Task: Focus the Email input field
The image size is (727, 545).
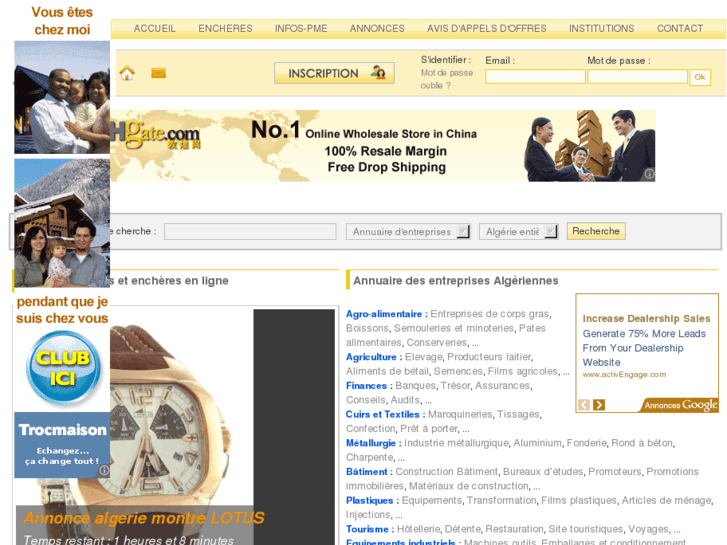Action: 535,77
